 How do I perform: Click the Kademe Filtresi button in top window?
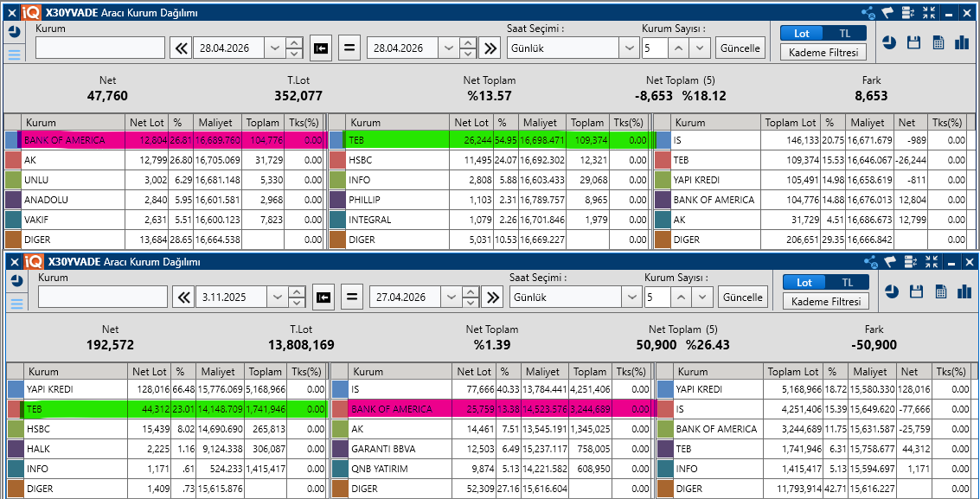(823, 53)
